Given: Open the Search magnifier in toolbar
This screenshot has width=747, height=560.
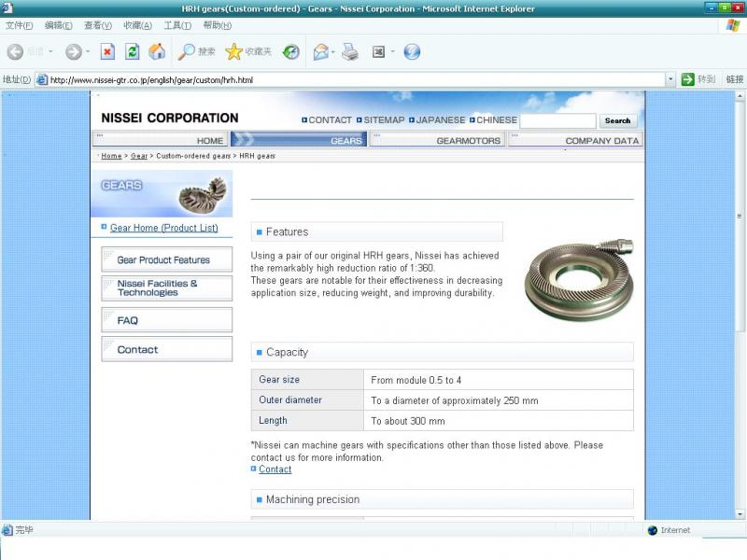Looking at the screenshot, I should coord(186,51).
